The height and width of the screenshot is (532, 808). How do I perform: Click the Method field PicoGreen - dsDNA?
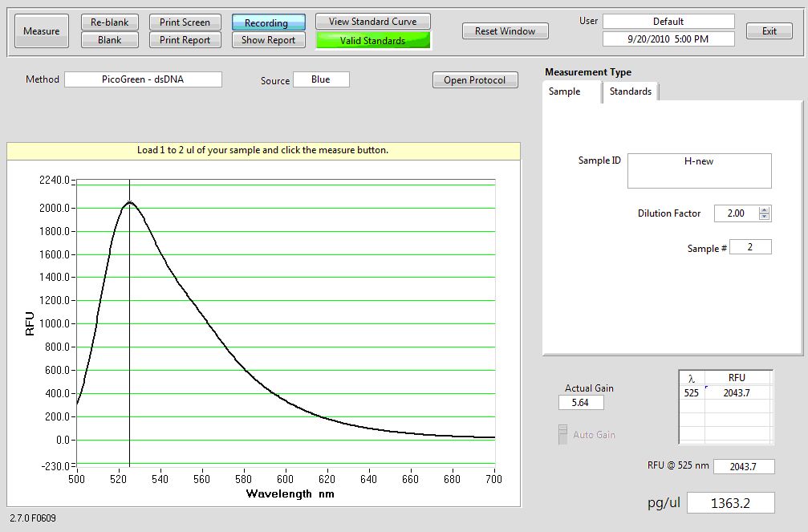click(144, 79)
